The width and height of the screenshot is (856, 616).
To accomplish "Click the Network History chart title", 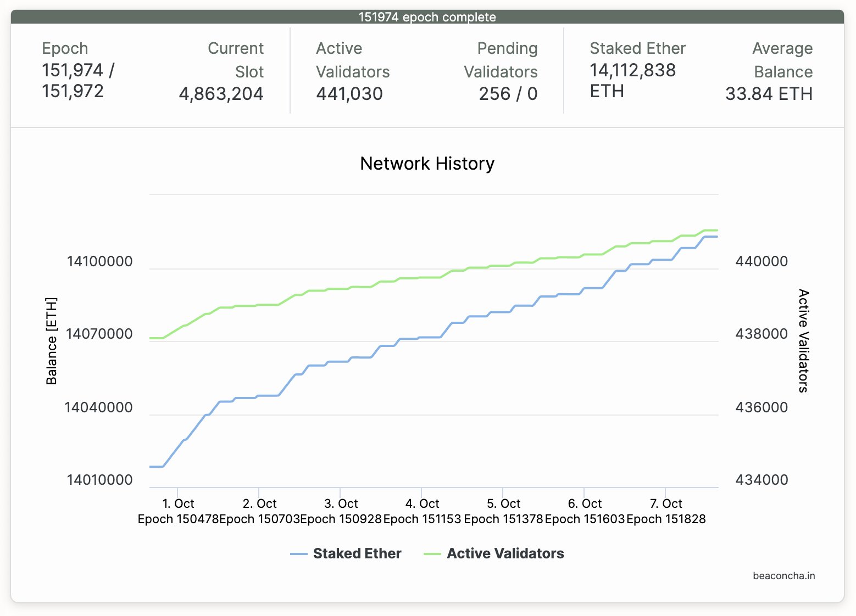I will pyautogui.click(x=427, y=164).
